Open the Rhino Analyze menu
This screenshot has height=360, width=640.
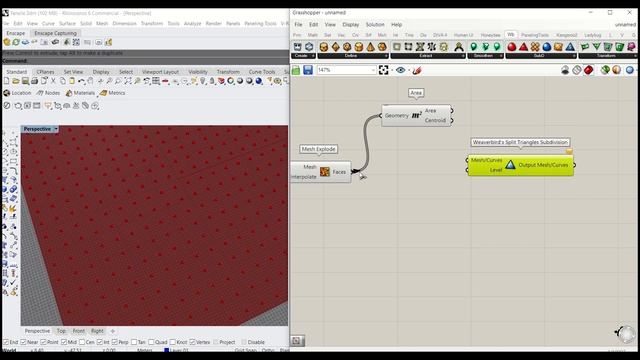click(x=192, y=24)
